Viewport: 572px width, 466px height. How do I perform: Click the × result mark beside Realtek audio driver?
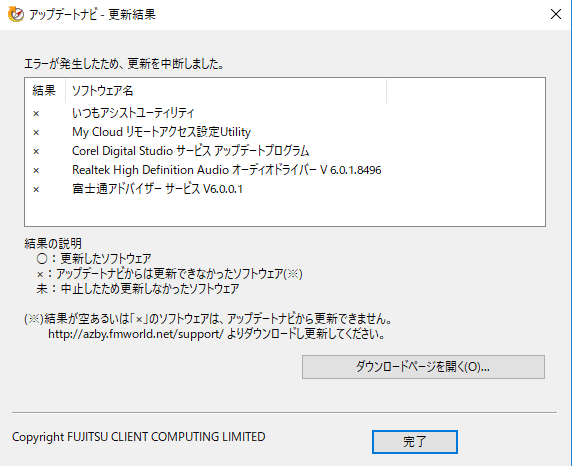pyautogui.click(x=36, y=170)
